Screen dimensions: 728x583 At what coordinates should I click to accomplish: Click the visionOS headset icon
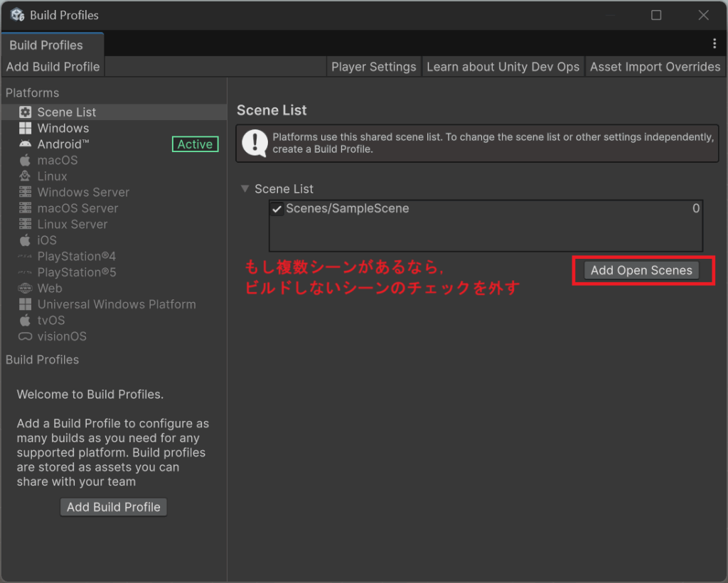[x=25, y=336]
